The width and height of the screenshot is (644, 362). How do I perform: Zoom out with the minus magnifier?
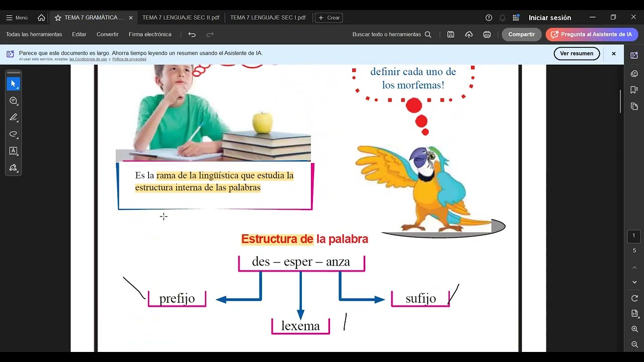[x=634, y=344]
